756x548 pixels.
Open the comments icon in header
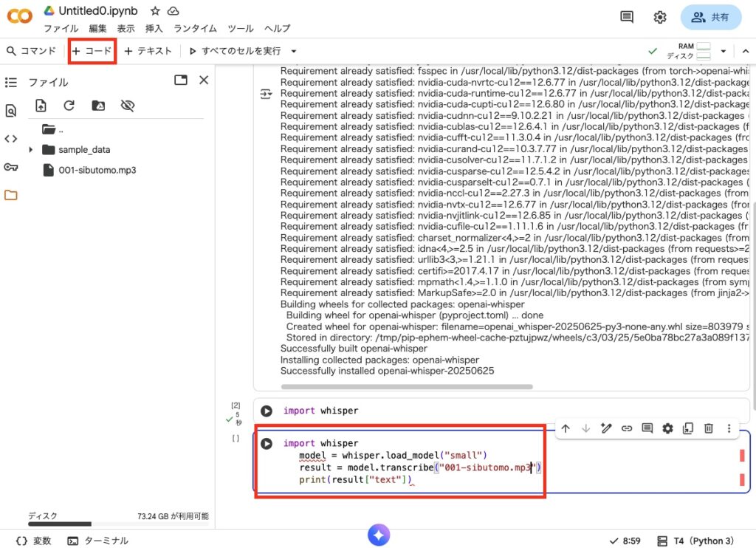click(x=627, y=17)
